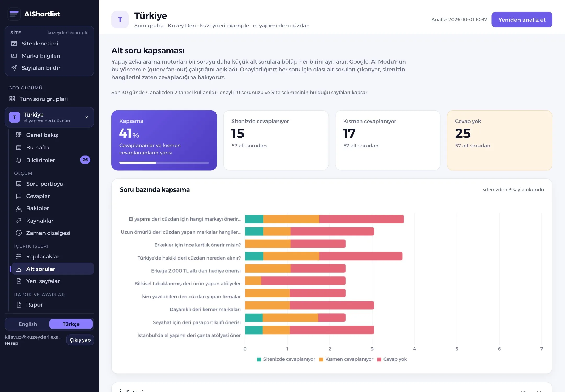565x392 pixels.
Task: Click the Kaynaklar link icon
Action: (19, 221)
